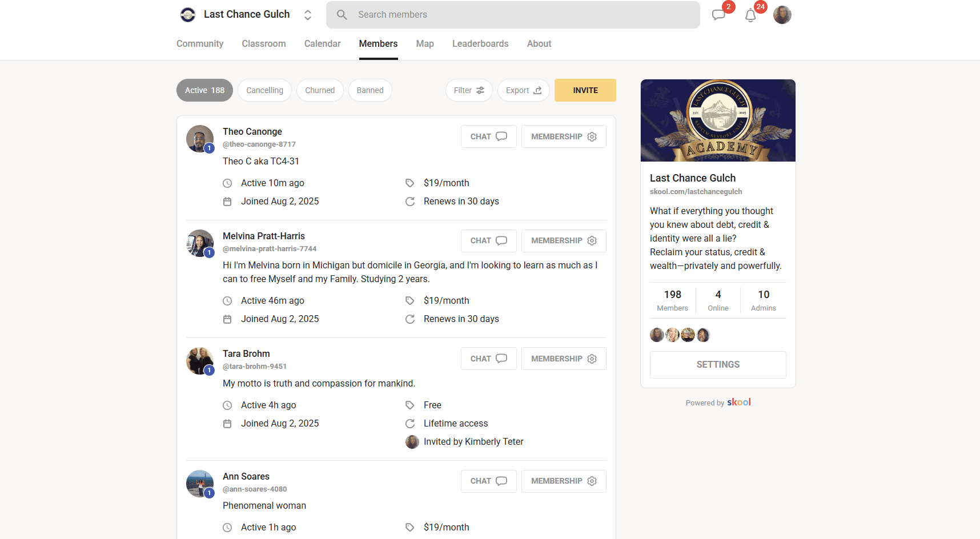The width and height of the screenshot is (980, 539).
Task: Click the Invited by Kimberly Teter text
Action: [x=473, y=442]
